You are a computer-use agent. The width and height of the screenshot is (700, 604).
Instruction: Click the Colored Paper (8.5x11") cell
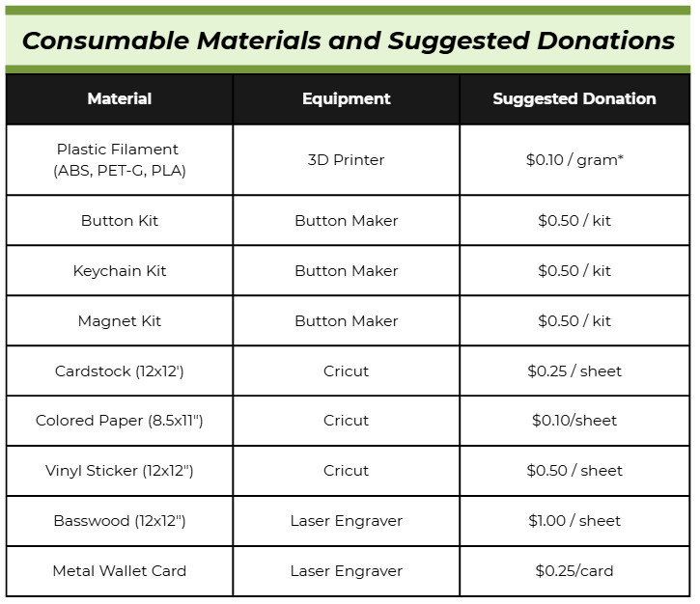click(120, 421)
